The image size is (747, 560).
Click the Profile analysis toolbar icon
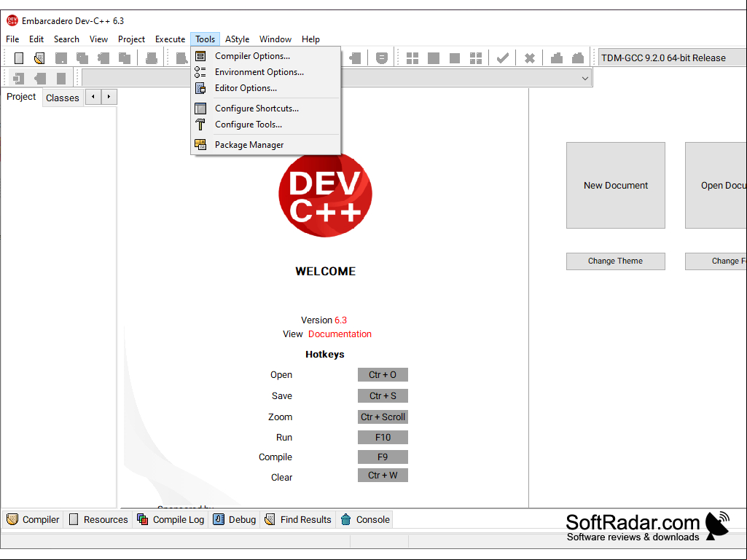557,58
